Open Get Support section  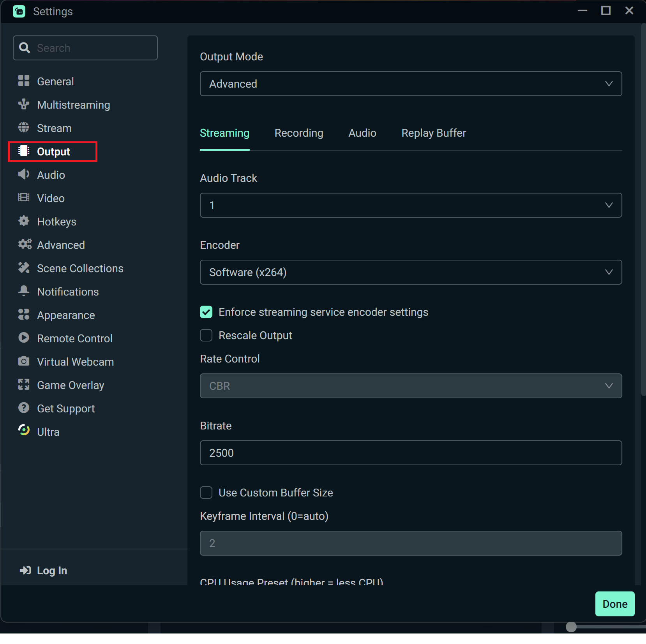pos(66,408)
